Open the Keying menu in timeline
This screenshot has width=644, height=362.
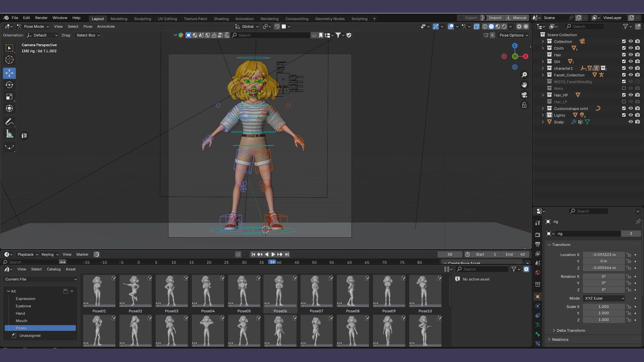click(50, 254)
